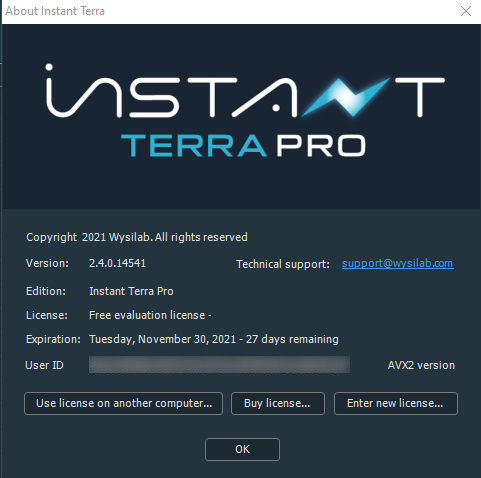The image size is (481, 478).
Task: Select the blurred User ID field
Action: click(x=219, y=364)
